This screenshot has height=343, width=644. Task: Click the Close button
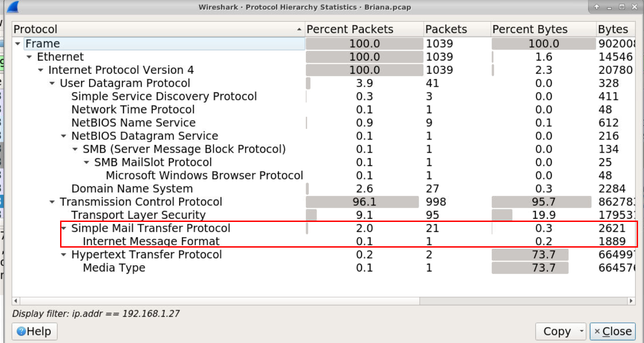click(613, 332)
